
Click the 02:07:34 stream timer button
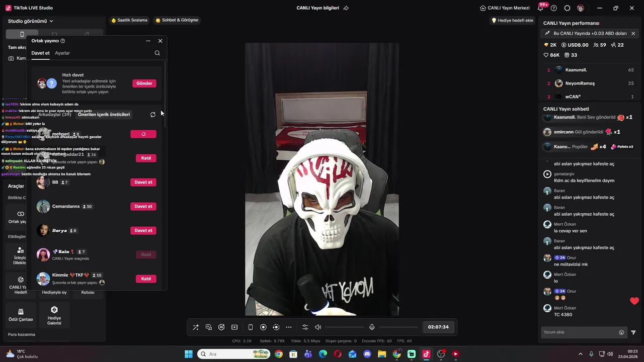click(x=438, y=327)
